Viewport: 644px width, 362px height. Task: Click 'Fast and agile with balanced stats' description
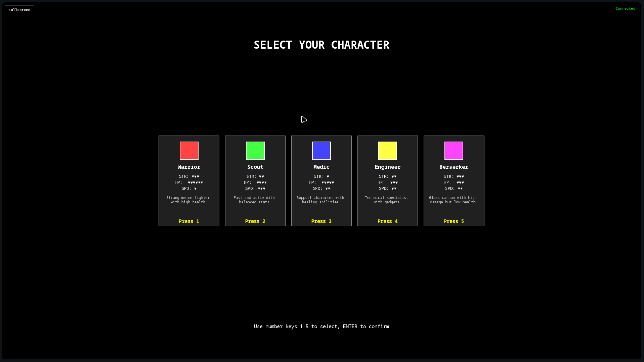[254, 200]
